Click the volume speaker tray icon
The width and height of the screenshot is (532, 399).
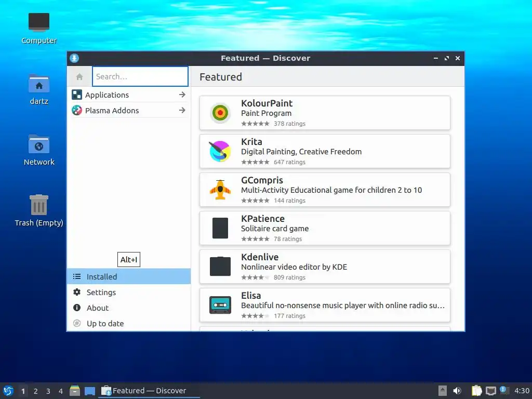(x=457, y=391)
